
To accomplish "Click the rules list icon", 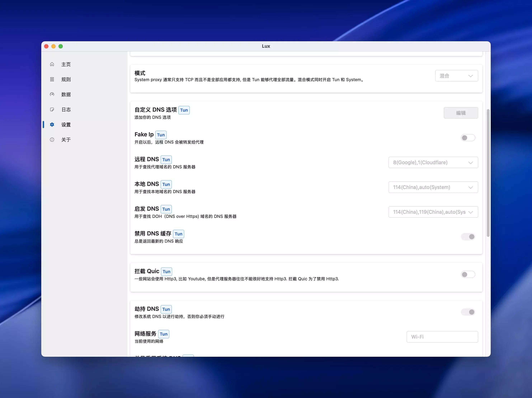I will tap(52, 79).
